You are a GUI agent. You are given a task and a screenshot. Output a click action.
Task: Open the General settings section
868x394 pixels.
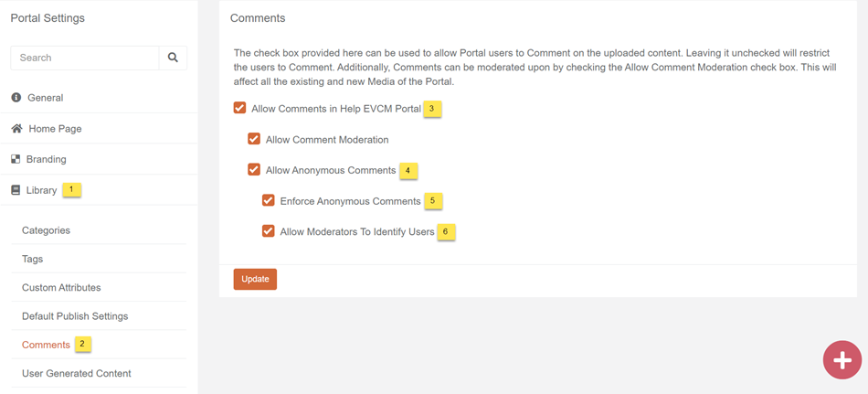point(46,98)
